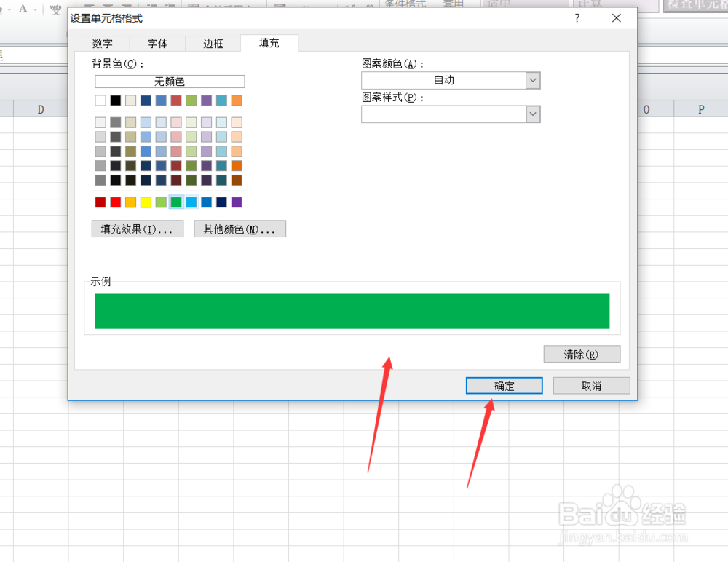The image size is (728, 562).
Task: Choose purple standard color swatch
Action: 237,202
